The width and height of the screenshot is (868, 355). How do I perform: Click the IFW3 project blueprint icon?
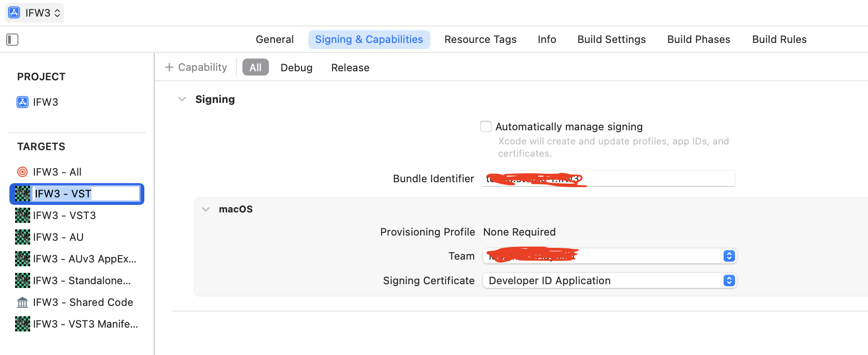[23, 102]
